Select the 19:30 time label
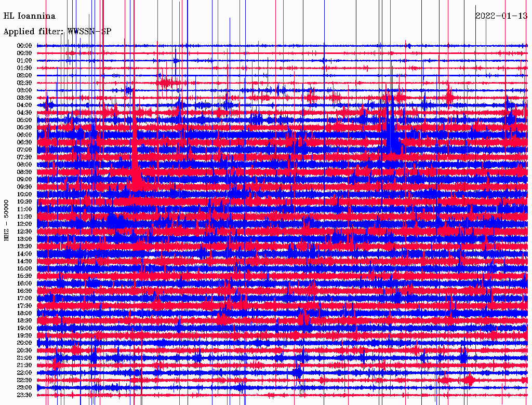Viewport: 532px width, 405px height. pos(24,336)
